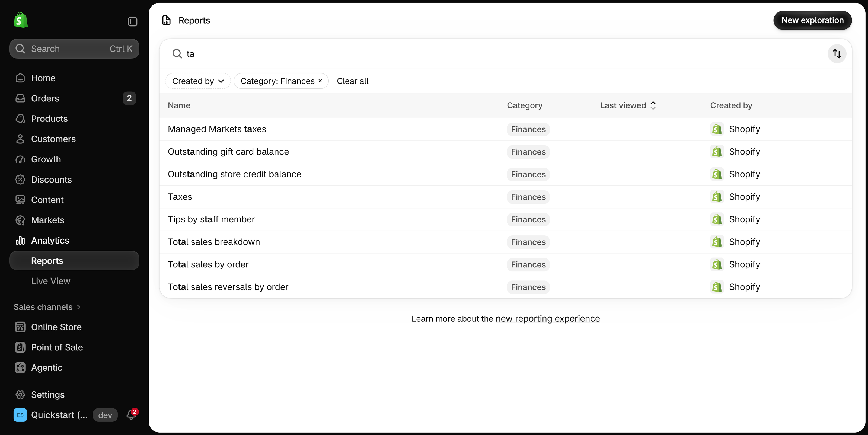The height and width of the screenshot is (435, 868).
Task: Open Outstanding gift card balance report
Action: point(505,152)
